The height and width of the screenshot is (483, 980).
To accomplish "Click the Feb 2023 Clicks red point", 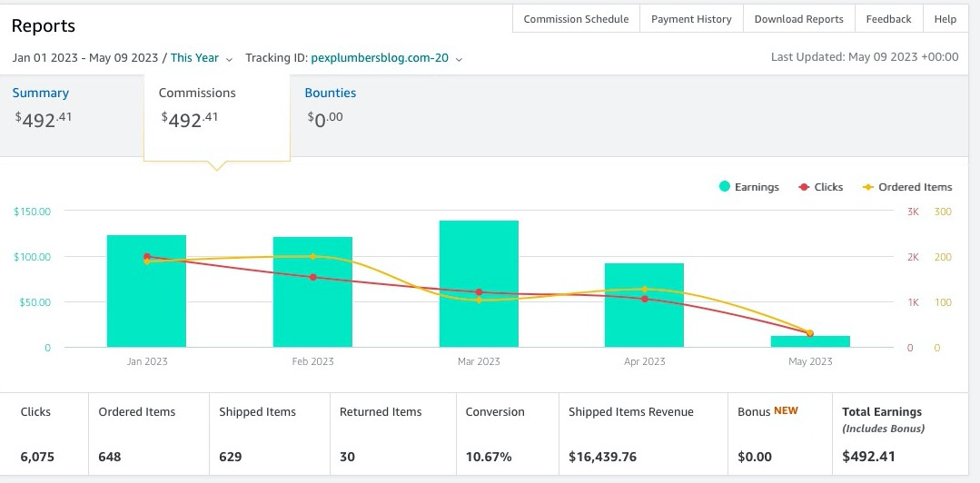I will pyautogui.click(x=312, y=277).
